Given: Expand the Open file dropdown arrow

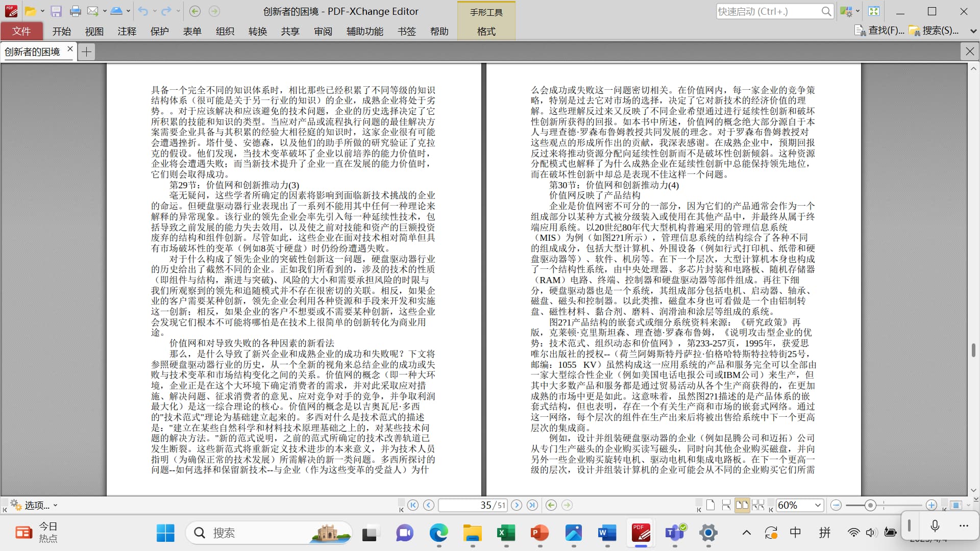Looking at the screenshot, I should (42, 11).
